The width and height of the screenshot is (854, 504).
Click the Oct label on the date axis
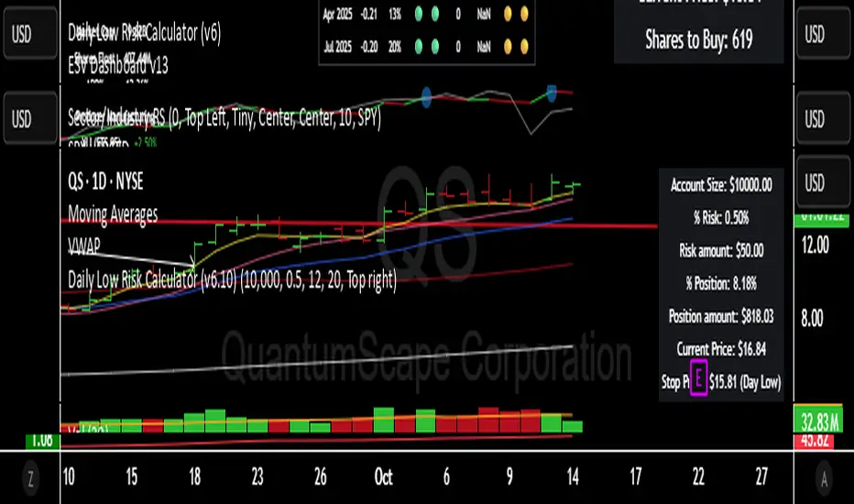pyautogui.click(x=383, y=477)
